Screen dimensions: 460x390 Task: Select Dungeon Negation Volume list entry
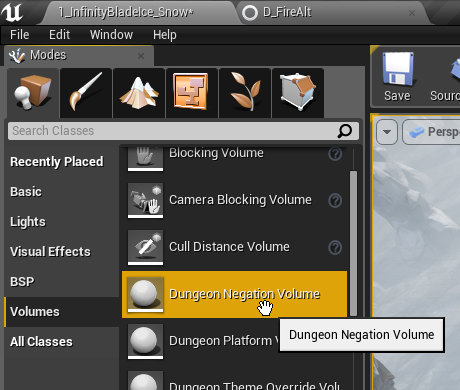pos(234,294)
